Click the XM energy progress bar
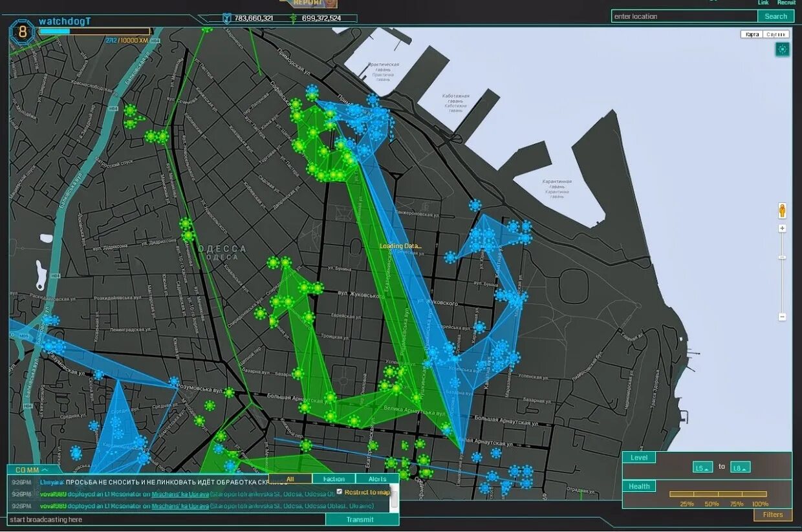The height and width of the screenshot is (532, 802). (94, 30)
